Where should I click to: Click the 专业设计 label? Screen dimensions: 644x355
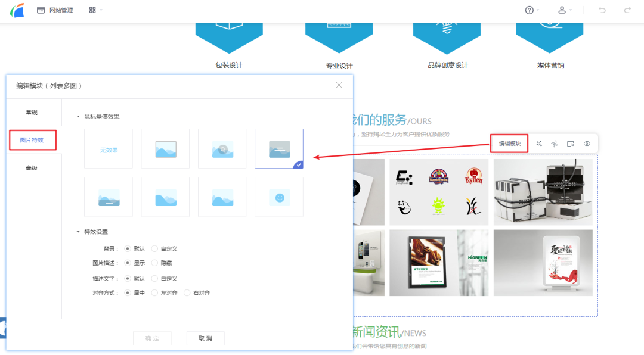tap(339, 66)
